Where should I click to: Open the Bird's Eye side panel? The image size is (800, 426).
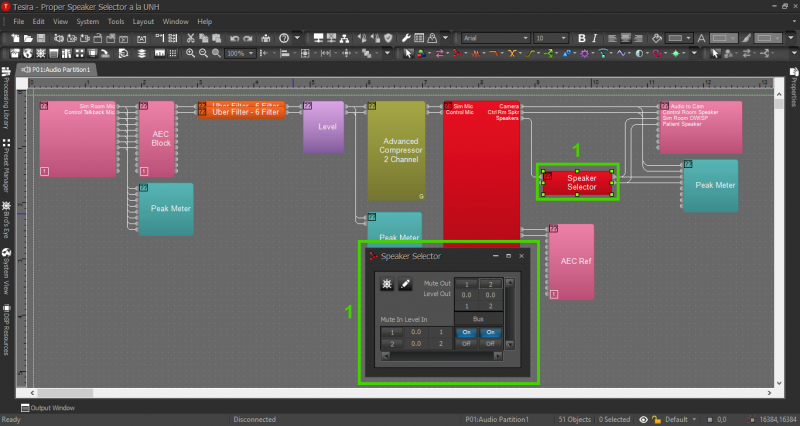[6, 218]
